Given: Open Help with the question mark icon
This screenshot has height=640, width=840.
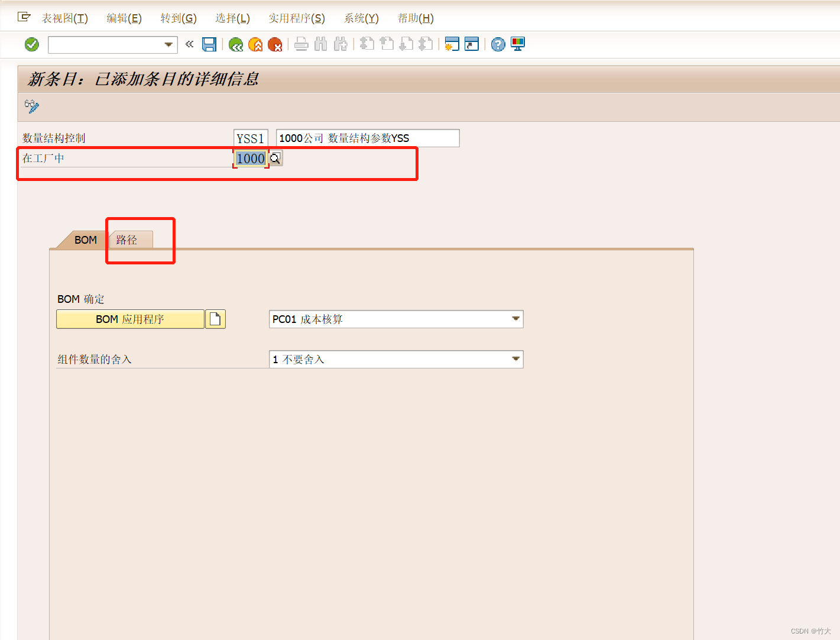Looking at the screenshot, I should coord(498,44).
